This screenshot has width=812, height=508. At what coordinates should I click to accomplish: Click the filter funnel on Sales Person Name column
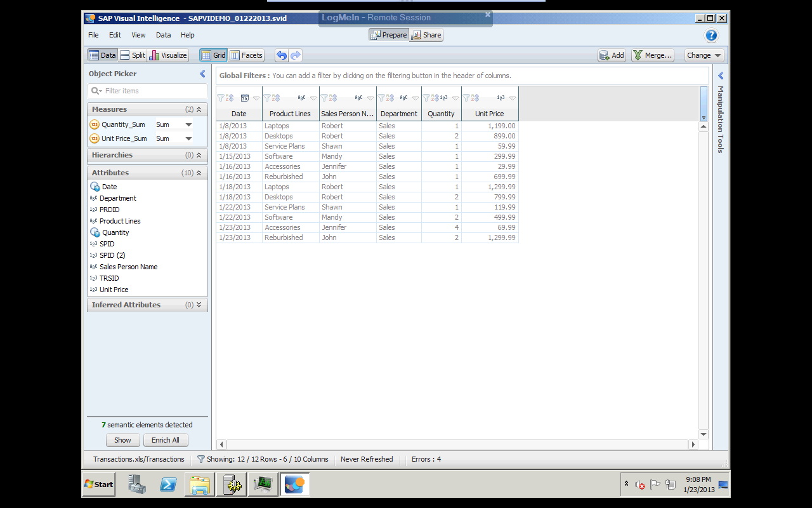coord(324,98)
